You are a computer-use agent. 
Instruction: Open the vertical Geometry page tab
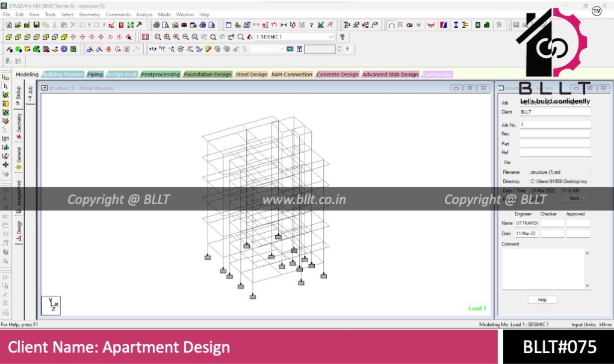(x=19, y=126)
